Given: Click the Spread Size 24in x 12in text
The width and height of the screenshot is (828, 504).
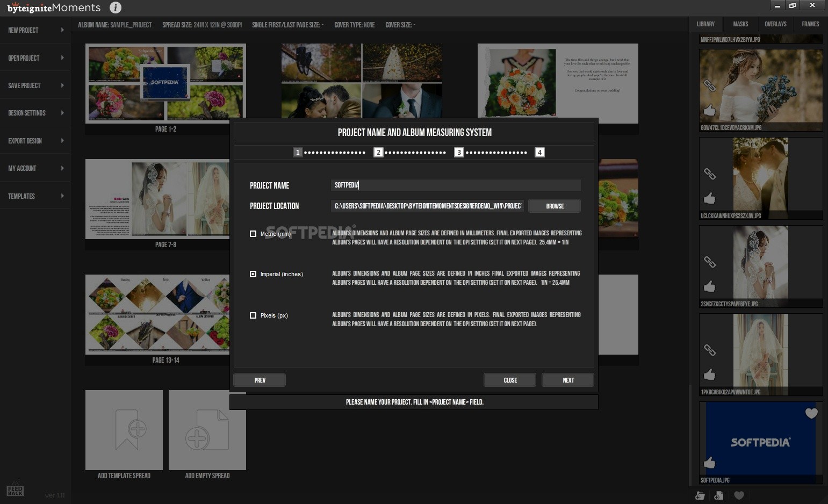Looking at the screenshot, I should [x=202, y=25].
